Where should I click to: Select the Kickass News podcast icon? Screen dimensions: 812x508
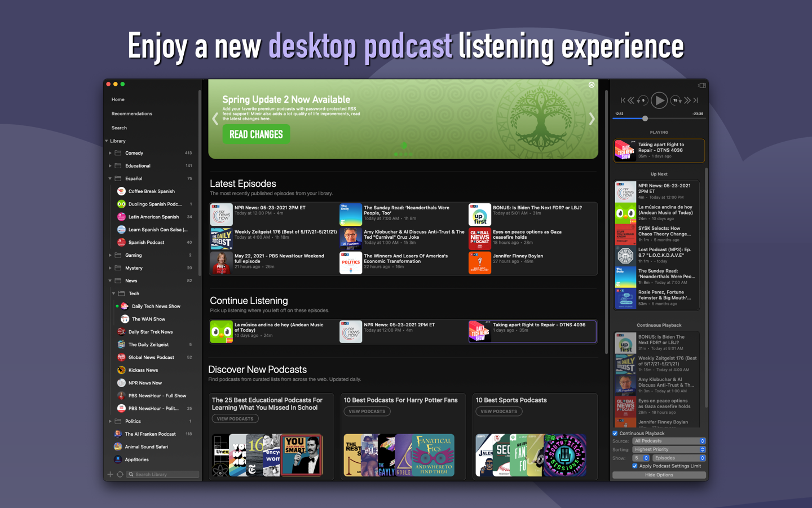[121, 370]
